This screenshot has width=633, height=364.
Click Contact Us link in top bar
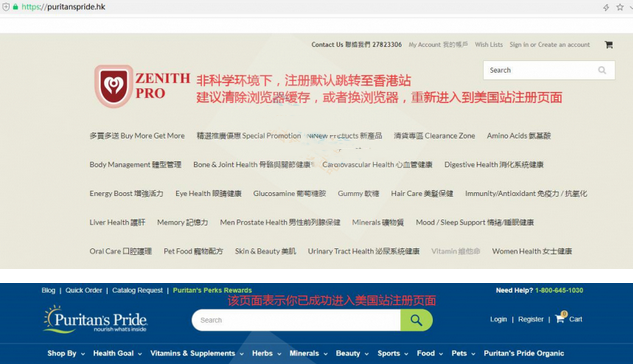click(356, 44)
